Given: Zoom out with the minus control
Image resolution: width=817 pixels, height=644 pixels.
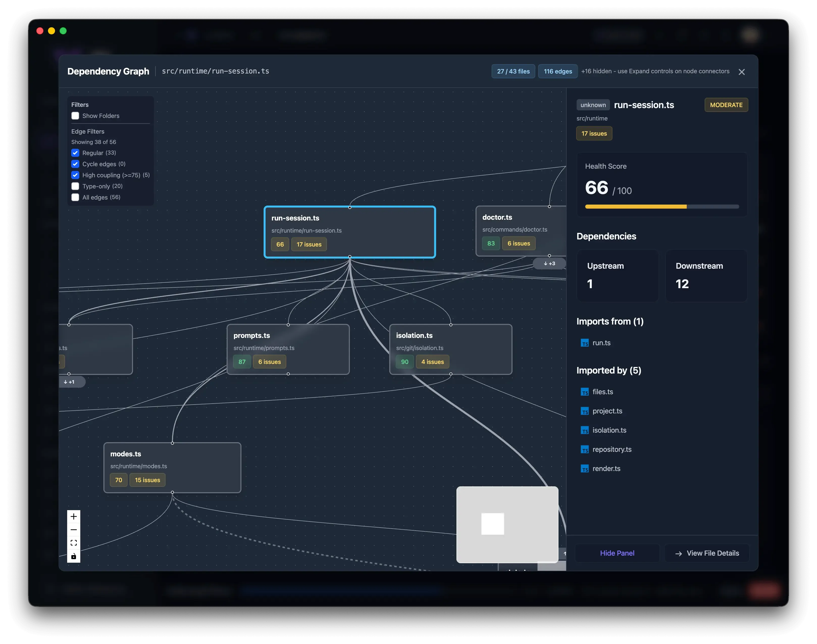Looking at the screenshot, I should (73, 530).
